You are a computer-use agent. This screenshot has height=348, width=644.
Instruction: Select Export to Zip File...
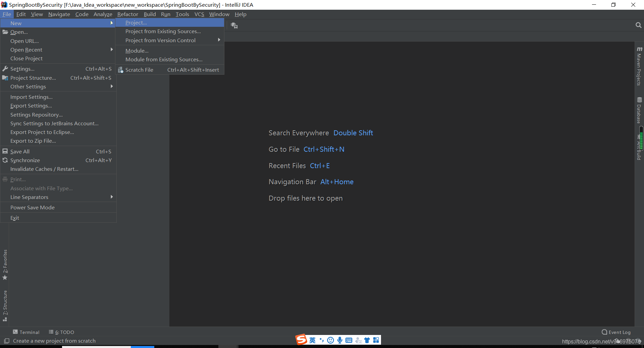58,141
